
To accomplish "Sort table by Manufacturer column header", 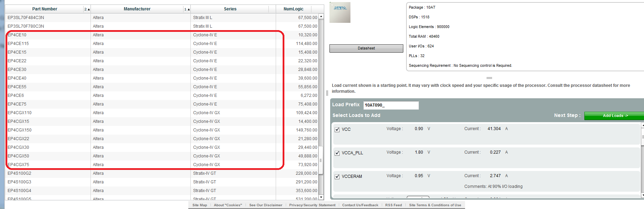I will (x=137, y=9).
